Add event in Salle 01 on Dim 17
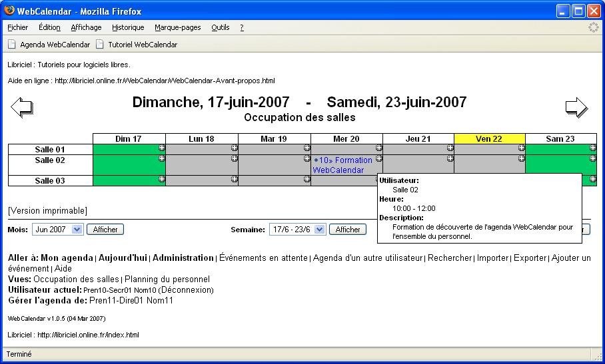Screen dimensions: 605x364 162,148
